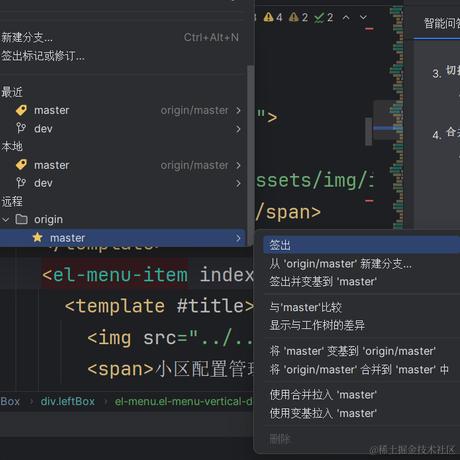
Task: Click el-menu.el-menu-vertical breadcrumb
Action: click(x=183, y=401)
